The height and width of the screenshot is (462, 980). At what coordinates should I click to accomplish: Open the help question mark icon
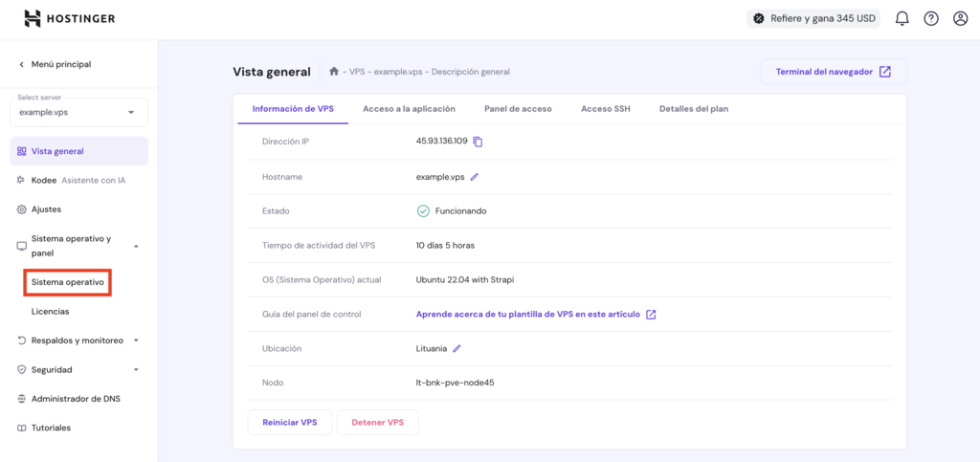coord(930,18)
